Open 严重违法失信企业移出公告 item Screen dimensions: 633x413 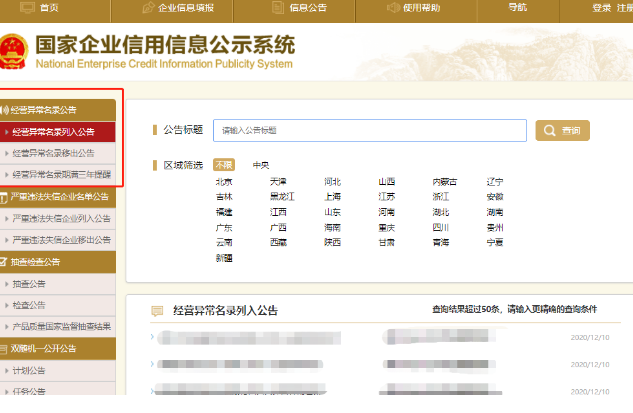pyautogui.click(x=58, y=240)
